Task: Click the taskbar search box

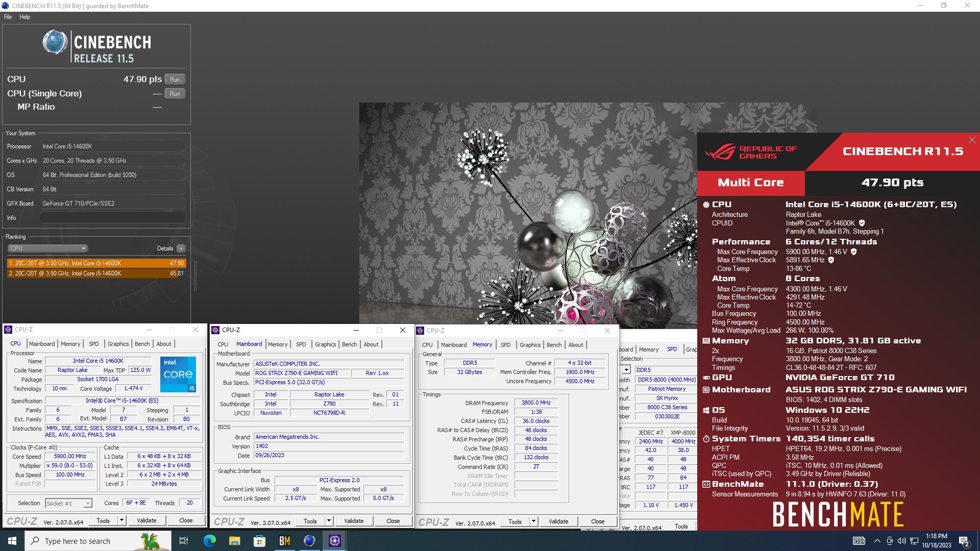Action: click(98, 541)
